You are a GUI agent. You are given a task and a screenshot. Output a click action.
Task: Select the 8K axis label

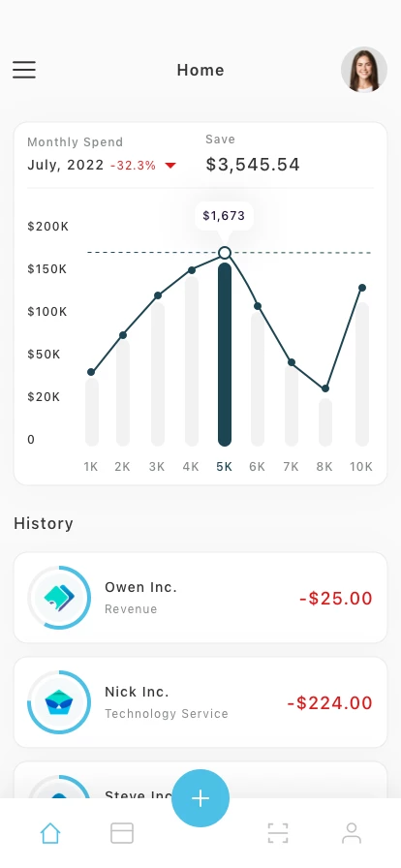pyautogui.click(x=324, y=467)
